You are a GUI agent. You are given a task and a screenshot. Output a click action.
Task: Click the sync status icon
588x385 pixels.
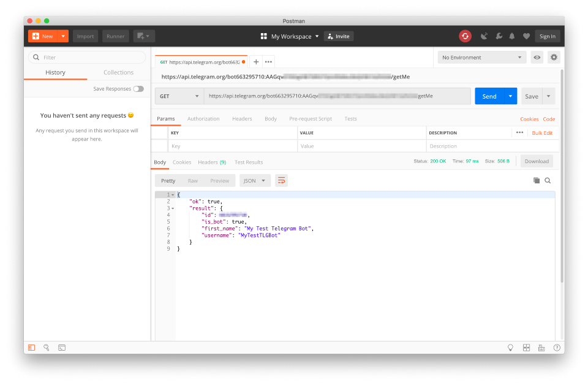click(x=465, y=36)
